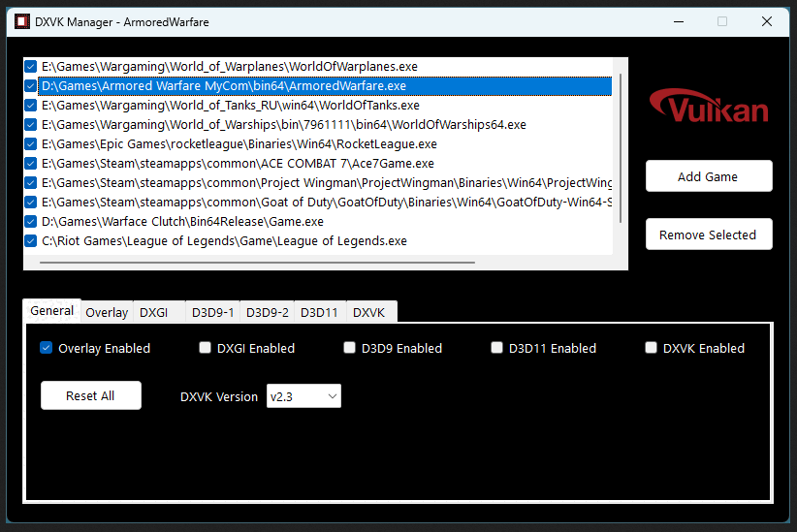Enable the DXVK Enabled checkbox

click(651, 348)
